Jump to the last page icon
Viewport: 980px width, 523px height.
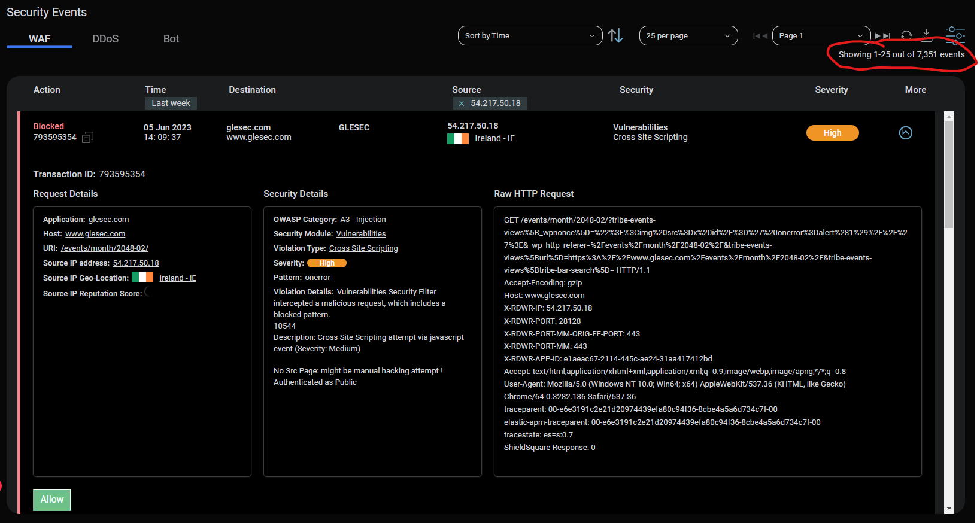[887, 36]
